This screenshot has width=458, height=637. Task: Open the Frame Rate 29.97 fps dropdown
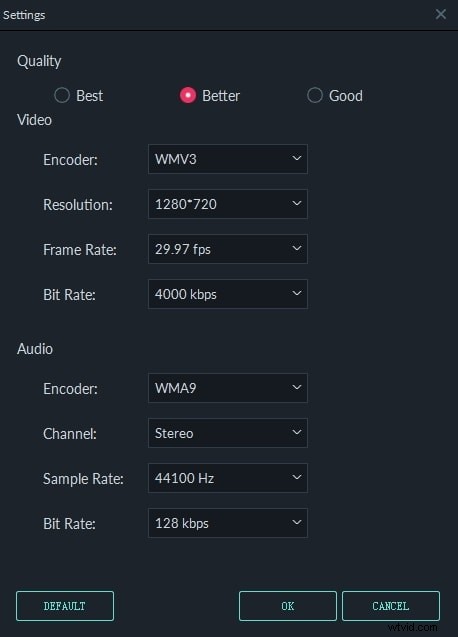(x=228, y=249)
